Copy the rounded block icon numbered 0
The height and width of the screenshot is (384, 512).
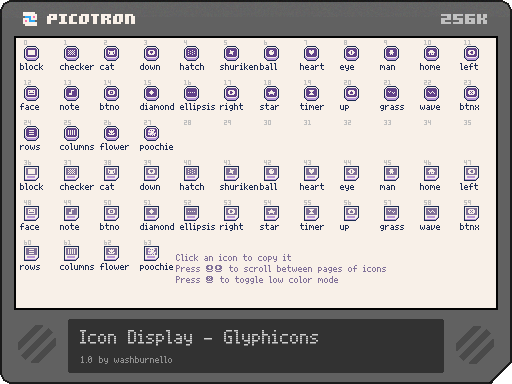point(31,53)
